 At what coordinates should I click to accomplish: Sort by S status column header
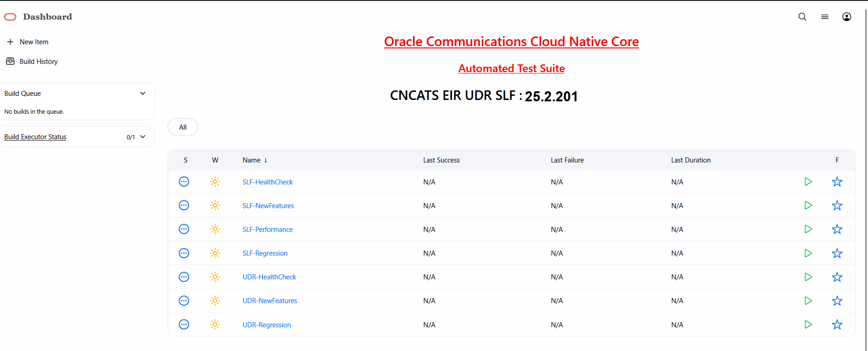pos(185,160)
